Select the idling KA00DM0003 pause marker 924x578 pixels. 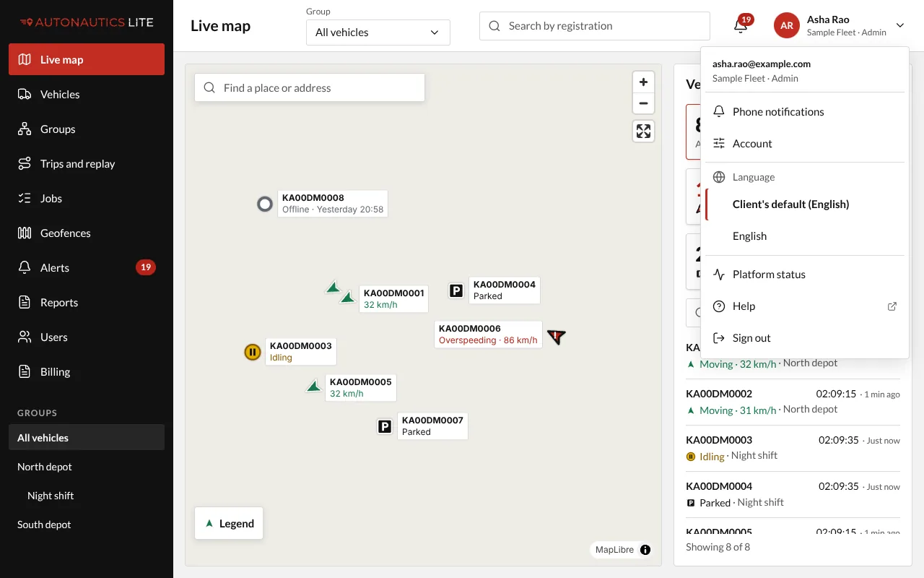252,352
